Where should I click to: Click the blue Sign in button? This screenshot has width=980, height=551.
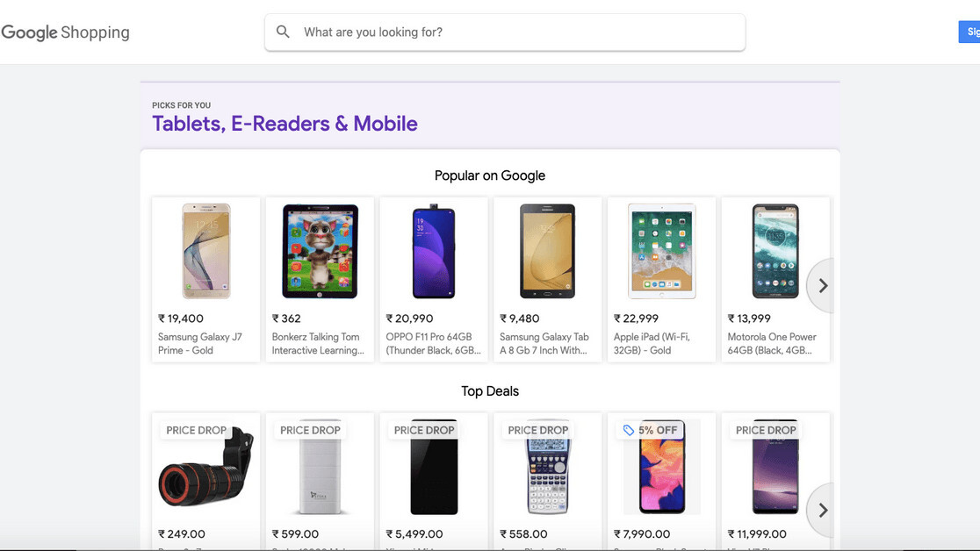click(970, 32)
